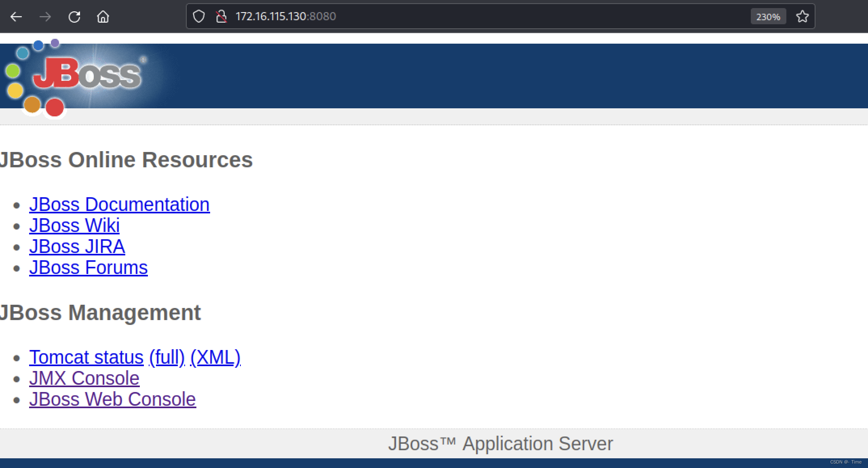This screenshot has width=868, height=468.
Task: Open the tracking protection shield panel
Action: tap(199, 16)
